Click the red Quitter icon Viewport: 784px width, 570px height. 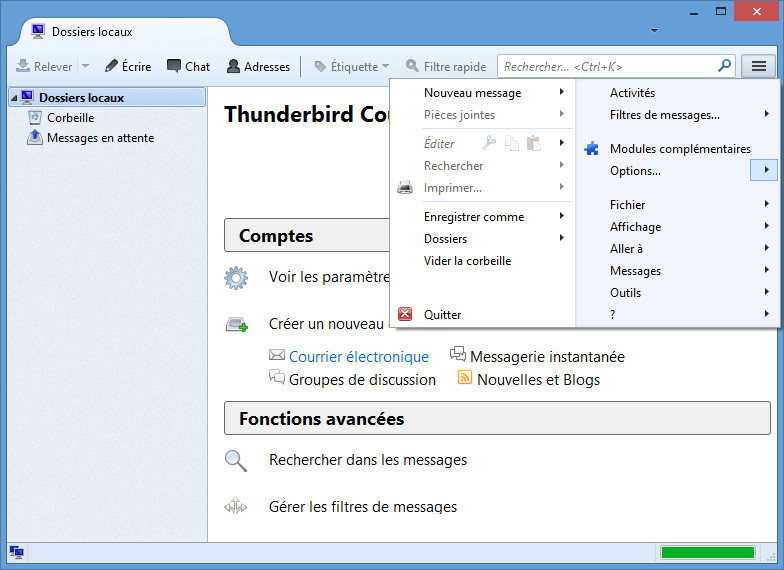405,314
